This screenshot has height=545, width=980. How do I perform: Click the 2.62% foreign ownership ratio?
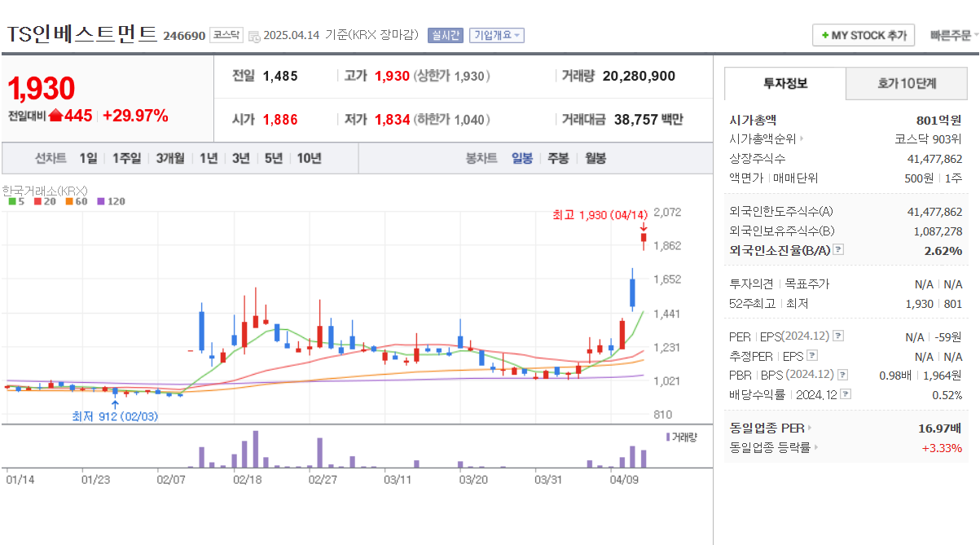[943, 251]
